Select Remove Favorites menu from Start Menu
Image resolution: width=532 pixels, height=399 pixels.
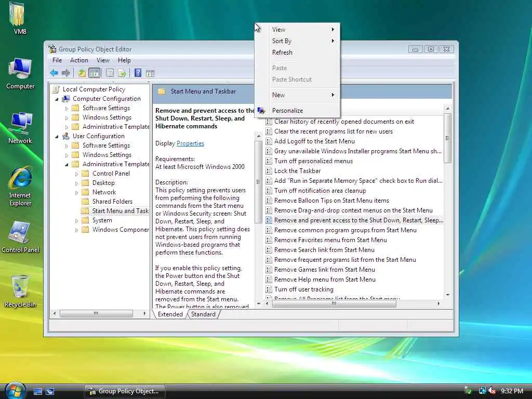[x=326, y=240]
